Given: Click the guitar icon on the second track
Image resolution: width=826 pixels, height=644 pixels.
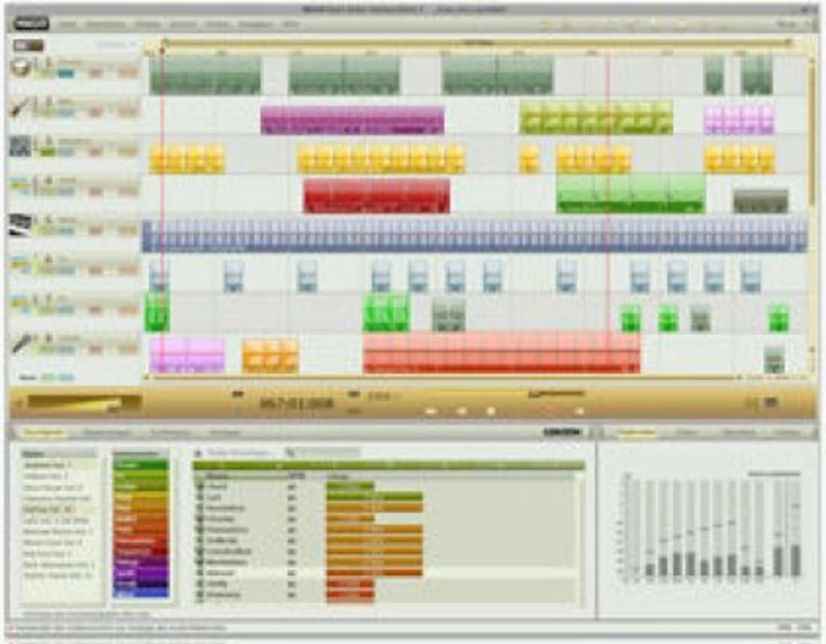Looking at the screenshot, I should point(20,107).
